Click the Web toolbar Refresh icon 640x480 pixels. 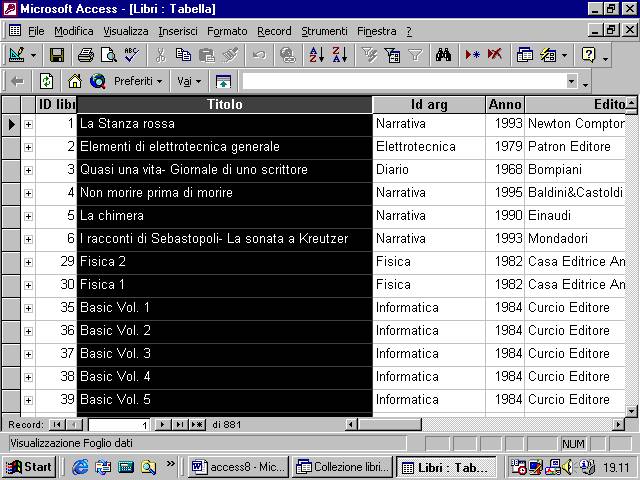46,81
